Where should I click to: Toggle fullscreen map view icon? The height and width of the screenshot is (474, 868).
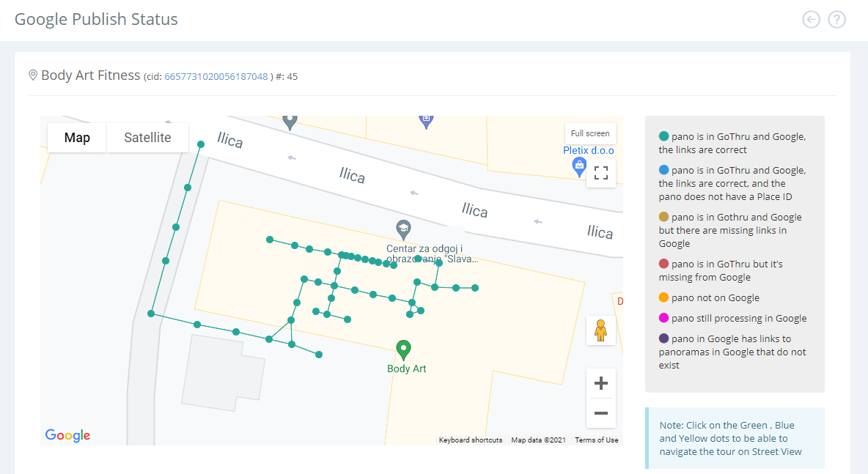[x=601, y=173]
